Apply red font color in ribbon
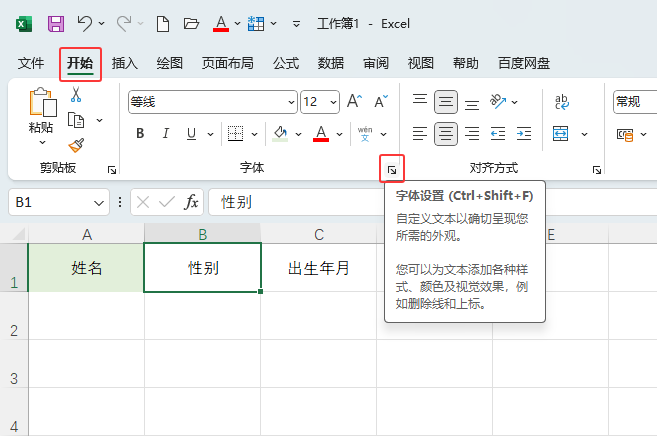Image resolution: width=657 pixels, height=436 pixels. 321,134
